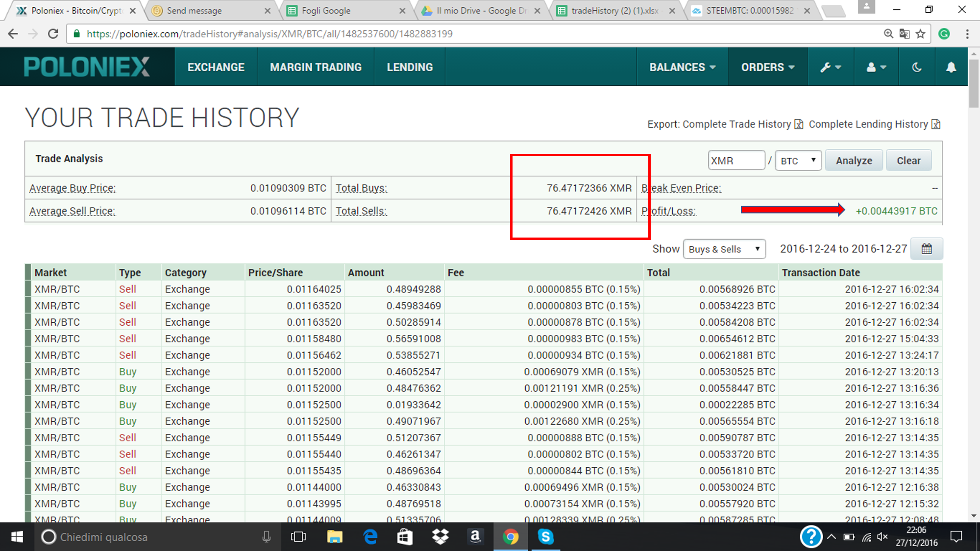
Task: Expand the ORDERS dropdown menu
Action: [768, 67]
